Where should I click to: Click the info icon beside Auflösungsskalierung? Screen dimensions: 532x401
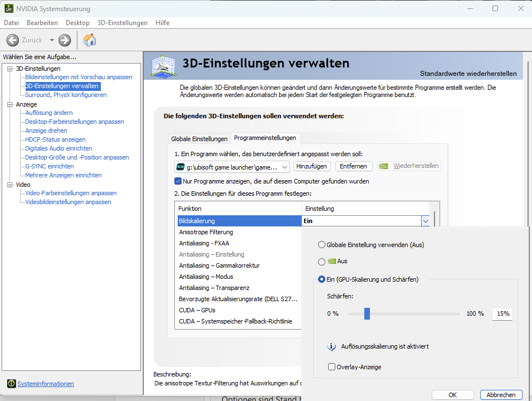click(331, 346)
